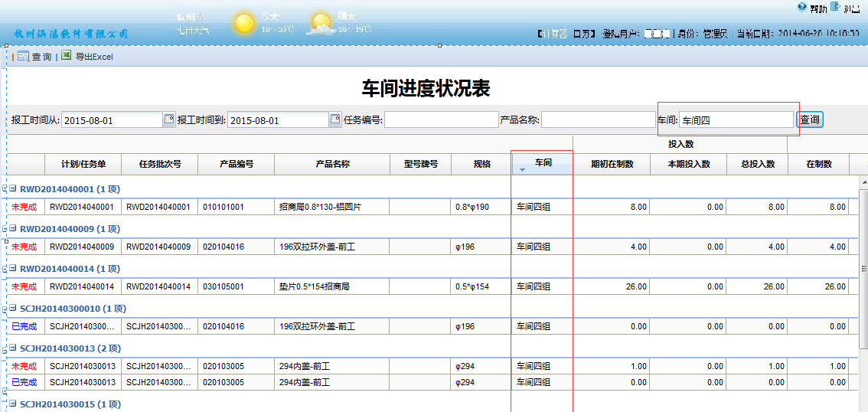This screenshot has height=412, width=868.
Task: Click today's sunny weather icon
Action: (244, 24)
